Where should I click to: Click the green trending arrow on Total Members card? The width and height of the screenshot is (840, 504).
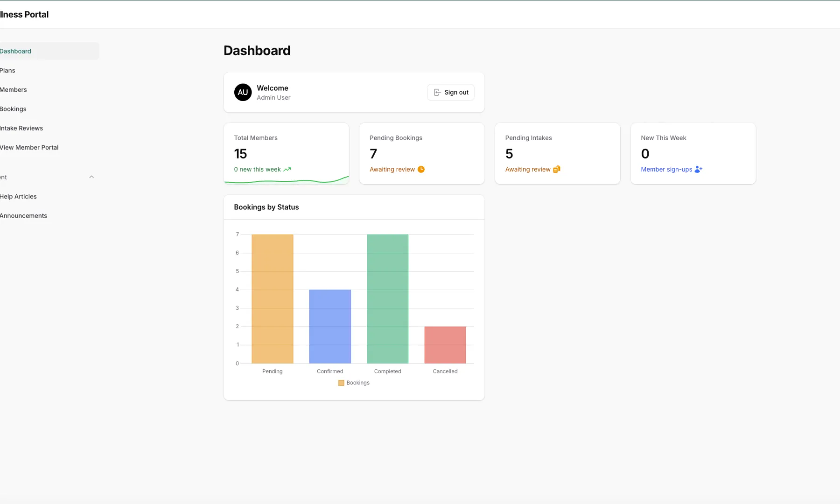click(x=287, y=169)
